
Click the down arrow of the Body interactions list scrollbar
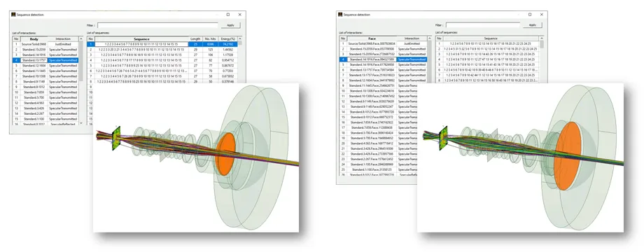(80, 122)
